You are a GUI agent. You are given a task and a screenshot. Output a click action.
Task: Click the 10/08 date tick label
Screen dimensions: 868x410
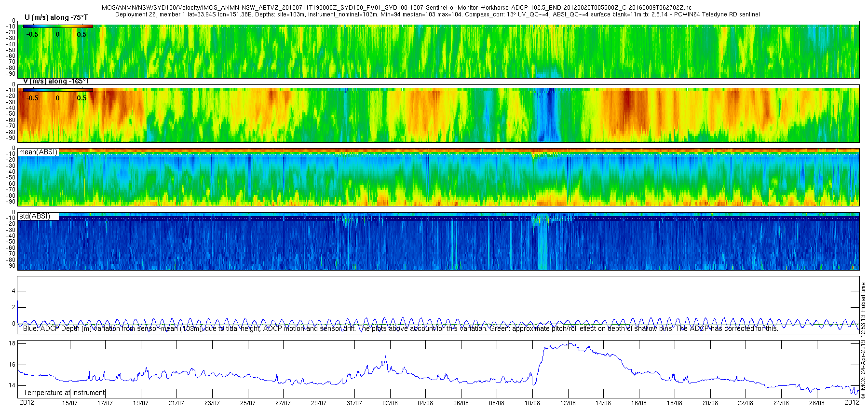click(x=532, y=403)
